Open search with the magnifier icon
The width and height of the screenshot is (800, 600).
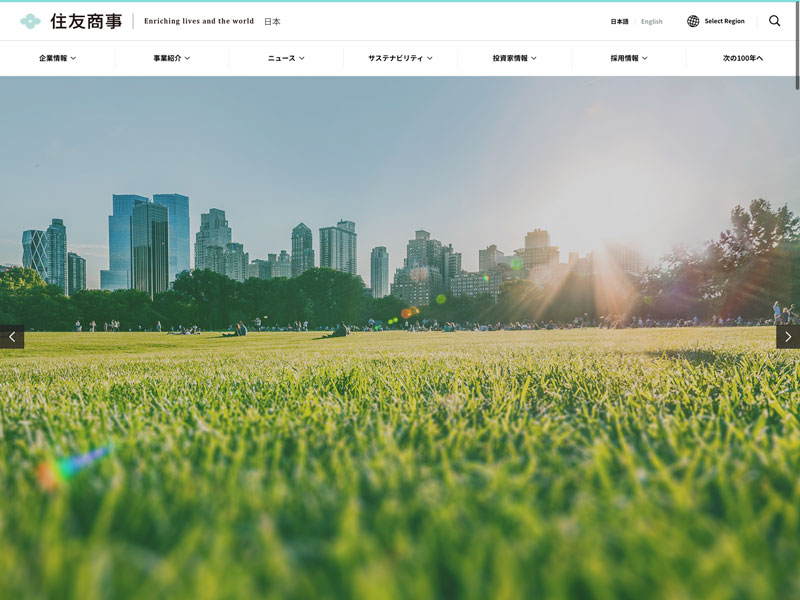pos(775,21)
